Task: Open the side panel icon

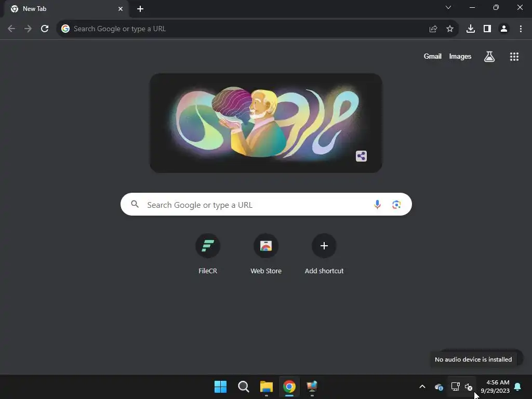Action: (x=487, y=29)
